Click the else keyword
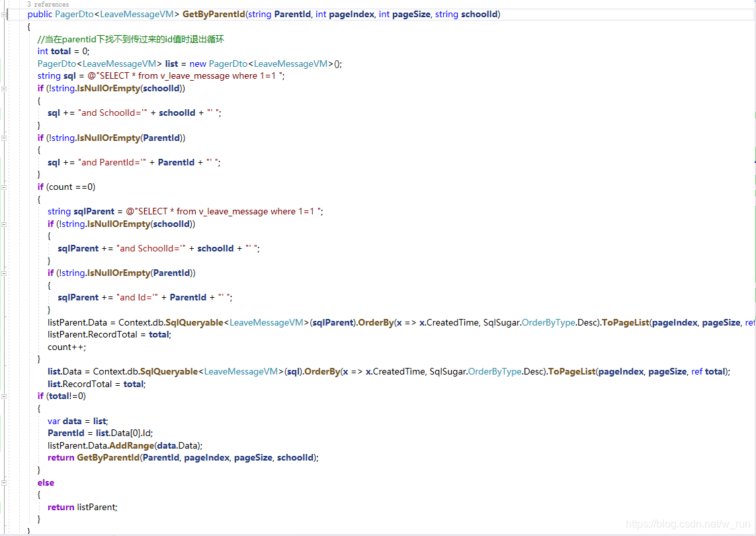This screenshot has width=756, height=536. 46,482
